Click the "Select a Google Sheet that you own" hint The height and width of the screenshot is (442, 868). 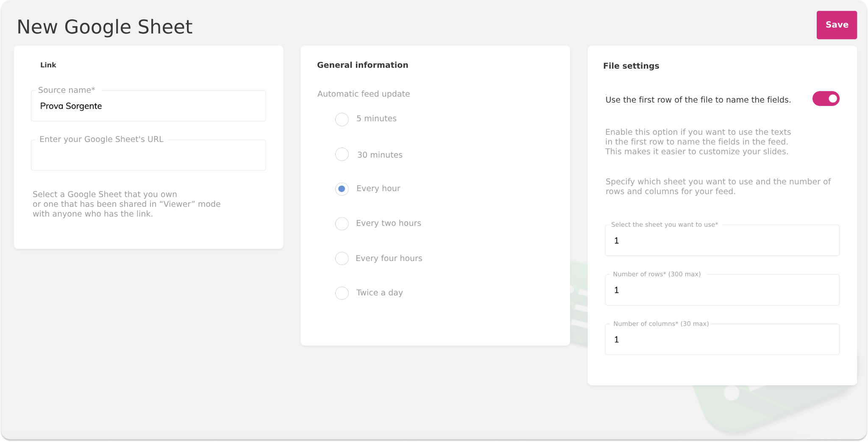(127, 204)
